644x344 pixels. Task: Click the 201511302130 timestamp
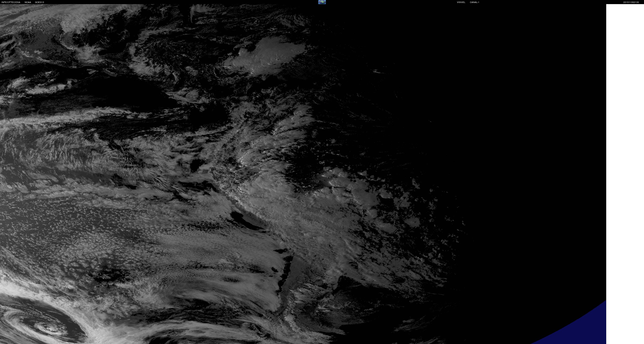pyautogui.click(x=631, y=2)
